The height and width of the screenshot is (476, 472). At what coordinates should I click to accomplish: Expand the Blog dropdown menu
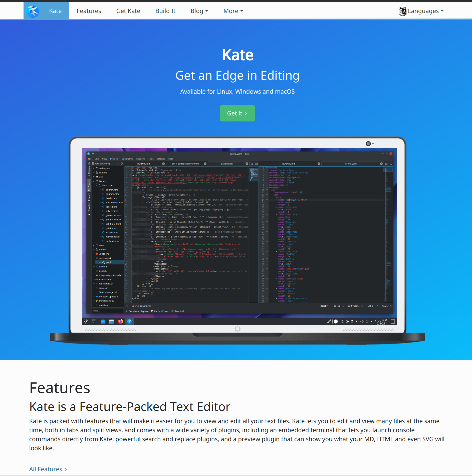tap(199, 11)
